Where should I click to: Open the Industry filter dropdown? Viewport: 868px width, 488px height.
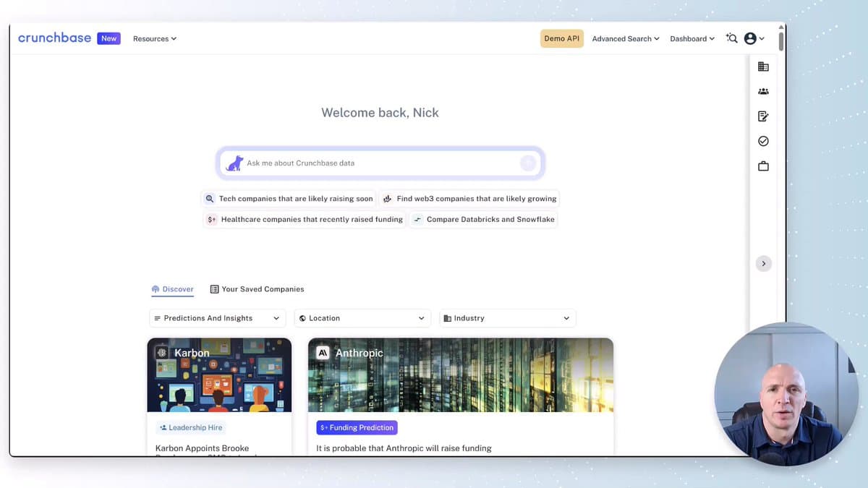[x=507, y=318]
